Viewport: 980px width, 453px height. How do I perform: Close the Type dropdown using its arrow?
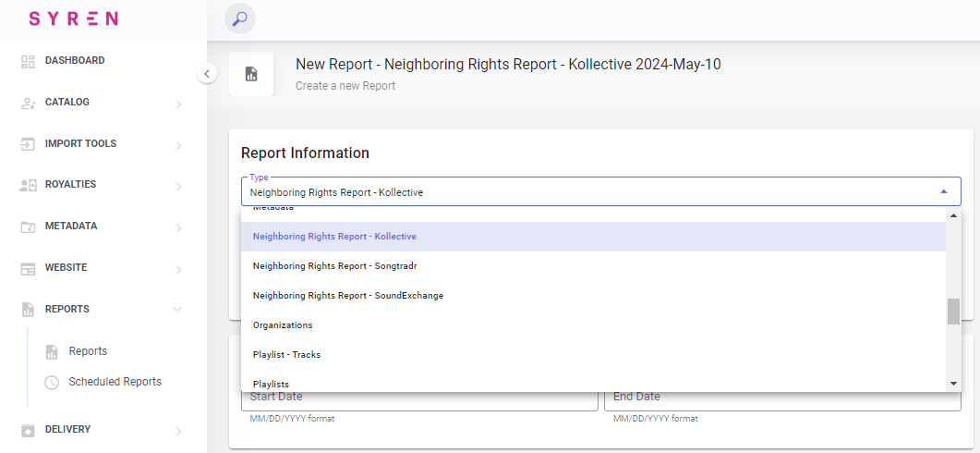943,191
